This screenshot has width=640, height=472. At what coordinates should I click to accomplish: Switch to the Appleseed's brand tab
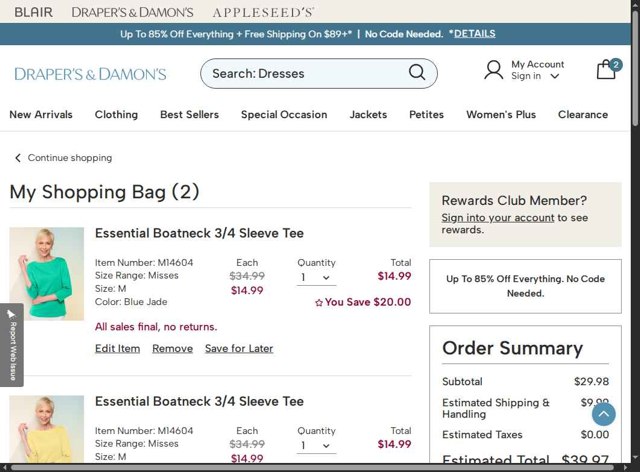[263, 12]
